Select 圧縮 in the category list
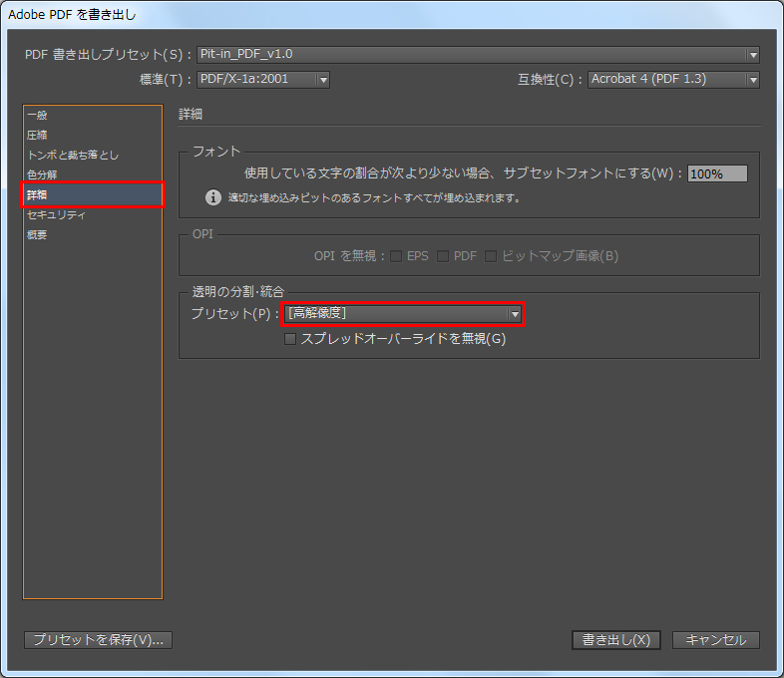This screenshot has width=784, height=678. 37,136
